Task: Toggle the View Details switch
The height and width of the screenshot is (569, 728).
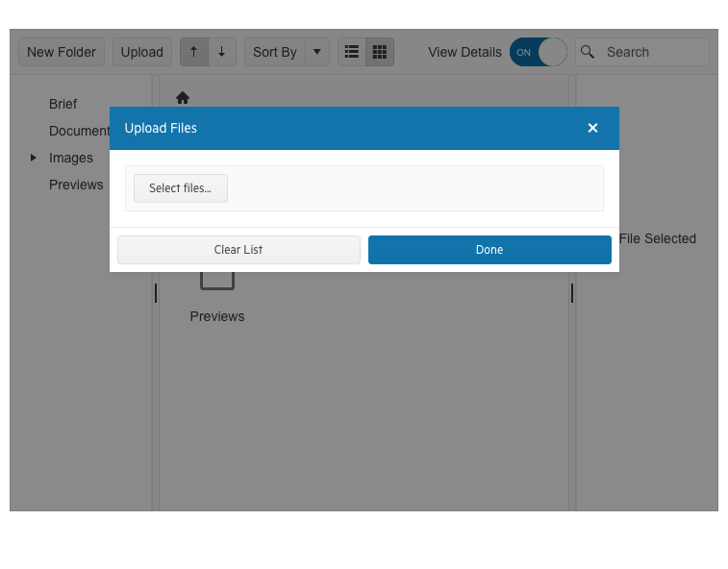Action: (539, 52)
